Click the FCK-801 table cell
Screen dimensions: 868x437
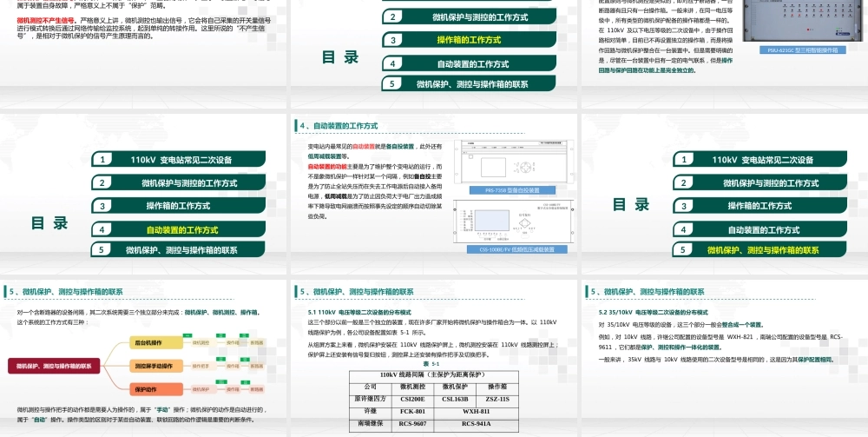pos(412,412)
